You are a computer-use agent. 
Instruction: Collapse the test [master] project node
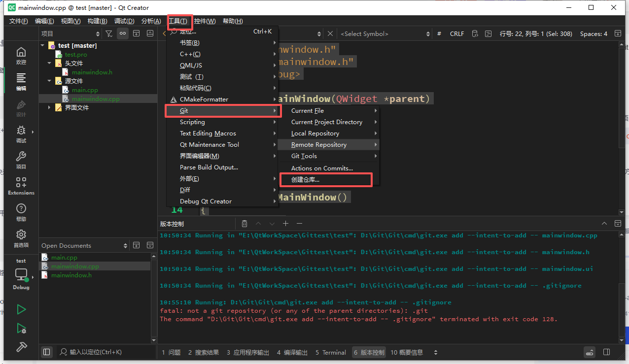click(43, 45)
